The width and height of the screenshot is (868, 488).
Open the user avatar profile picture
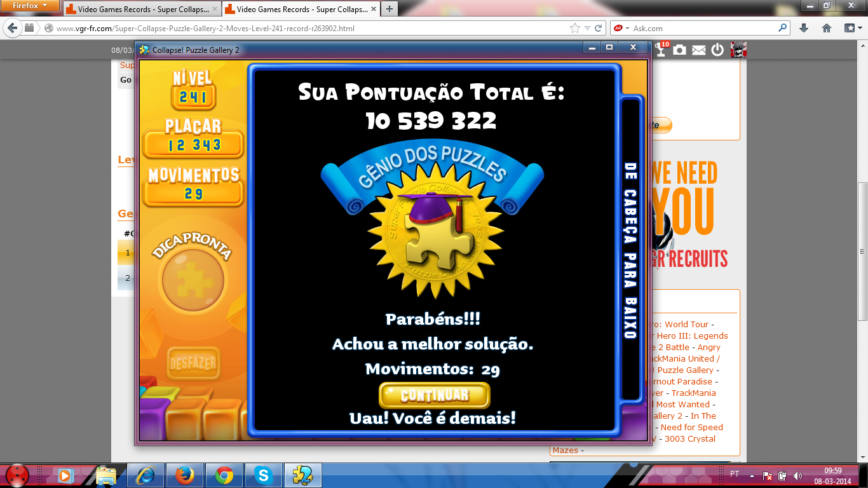[x=738, y=50]
